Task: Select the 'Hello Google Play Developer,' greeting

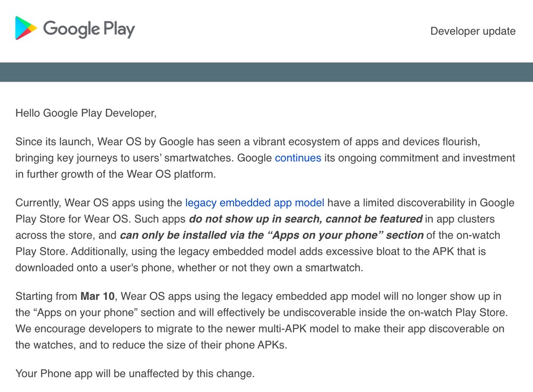Action: (x=86, y=113)
